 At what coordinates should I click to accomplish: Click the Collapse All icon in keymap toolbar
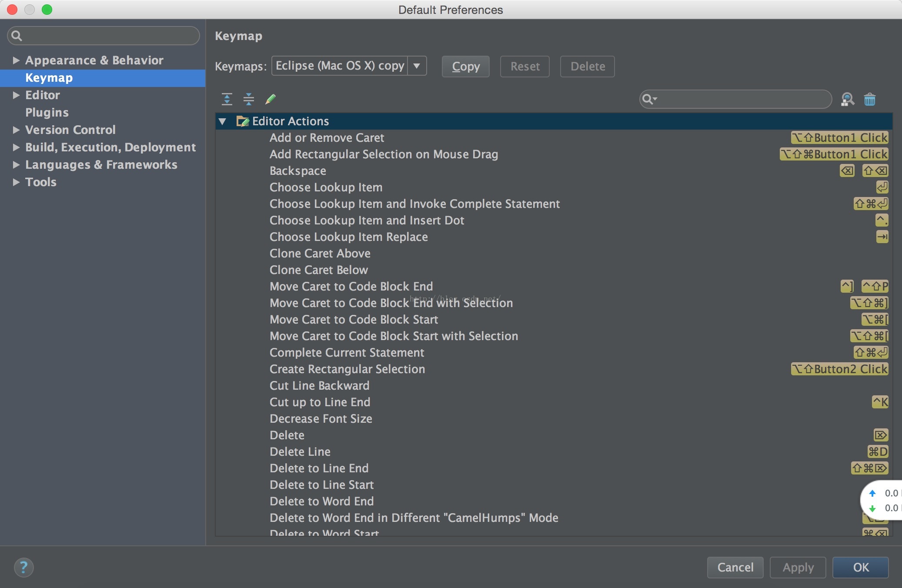tap(249, 99)
